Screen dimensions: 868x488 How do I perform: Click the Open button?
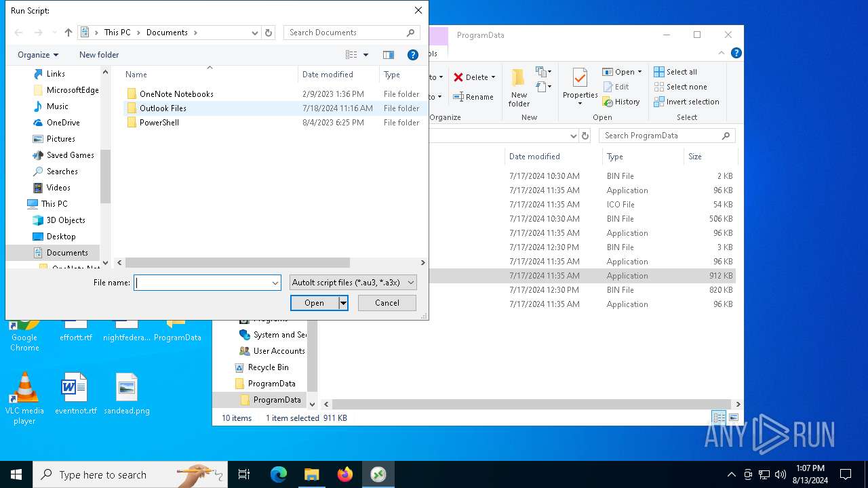coord(314,303)
